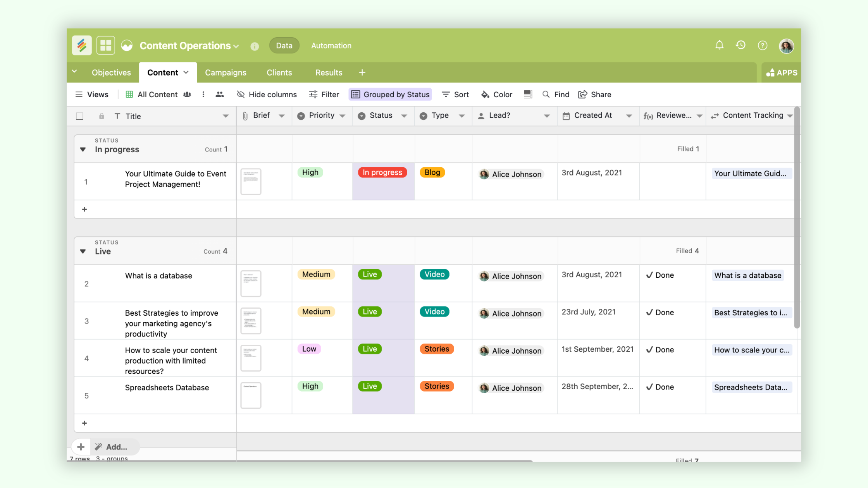Click the red In progress status tag
Screen dimensions: 868x488
point(382,172)
